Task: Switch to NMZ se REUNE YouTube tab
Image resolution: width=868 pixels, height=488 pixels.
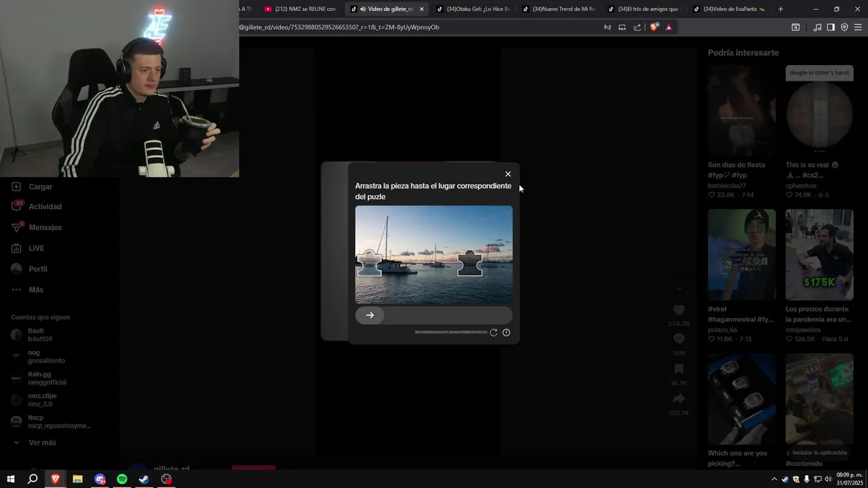Action: click(300, 9)
